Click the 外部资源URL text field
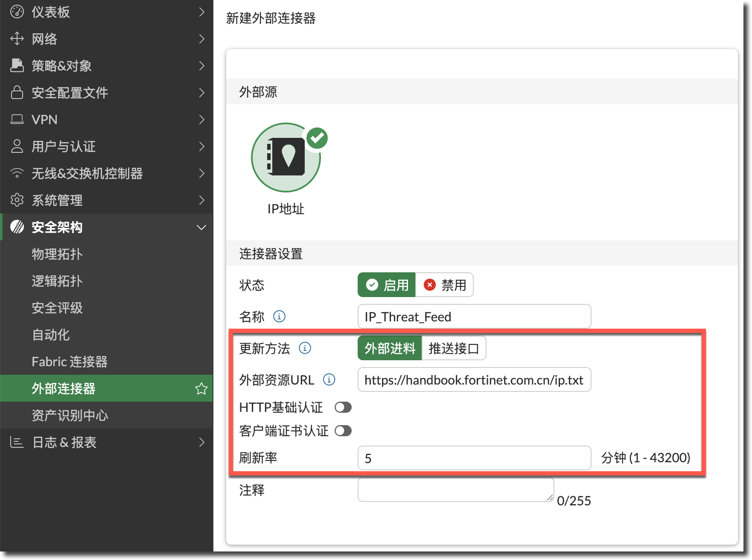 (474, 379)
